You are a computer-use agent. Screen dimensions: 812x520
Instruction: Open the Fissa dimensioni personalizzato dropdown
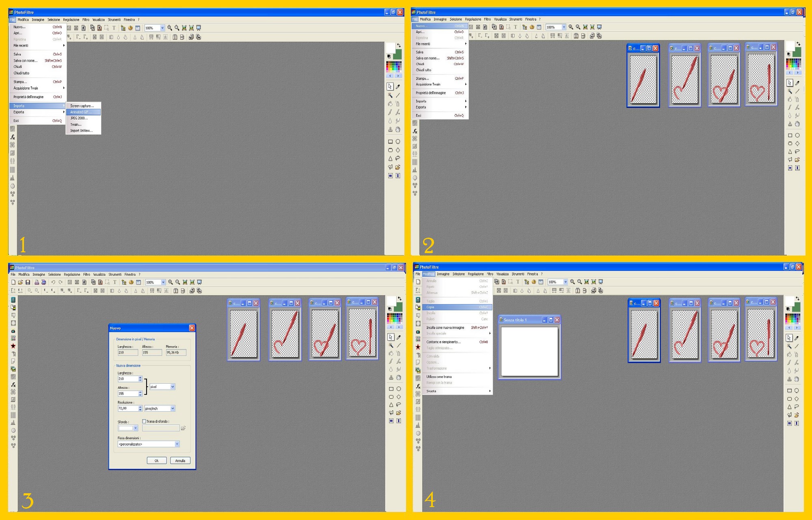click(x=177, y=444)
